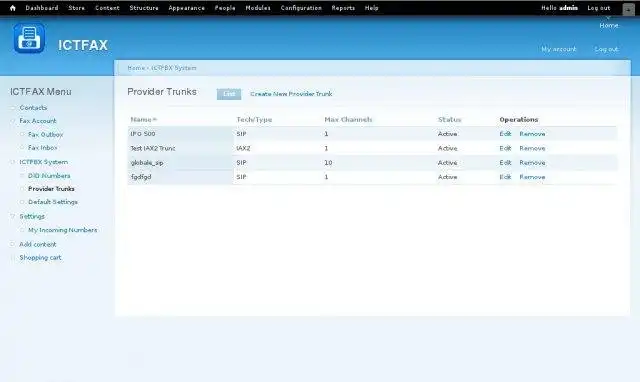Collapse the Settings tree arrow
640x382 pixels.
13,216
